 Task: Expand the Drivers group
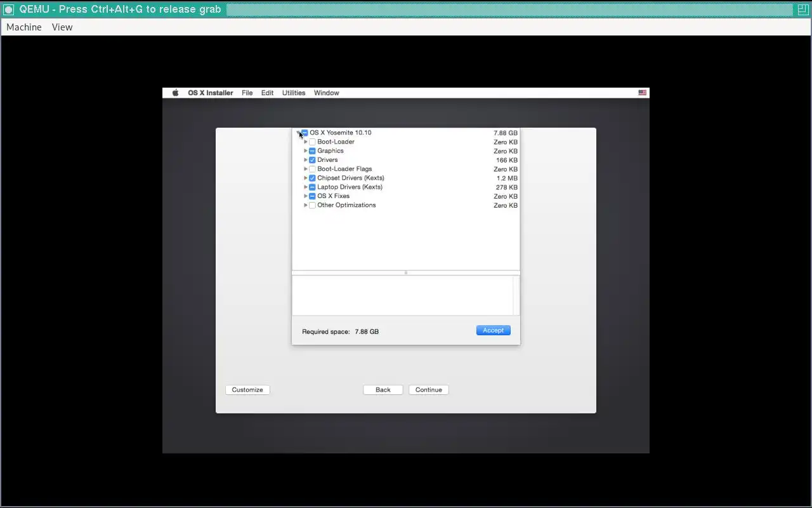pos(306,160)
